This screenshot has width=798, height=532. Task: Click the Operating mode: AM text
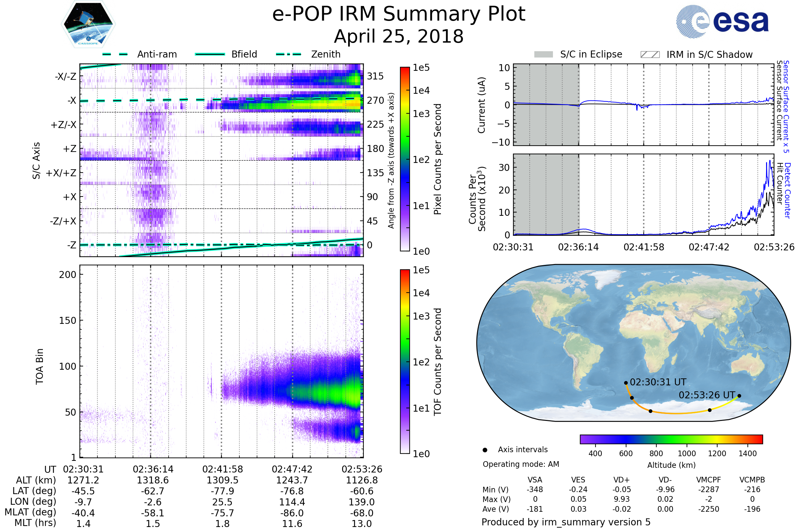pyautogui.click(x=521, y=464)
